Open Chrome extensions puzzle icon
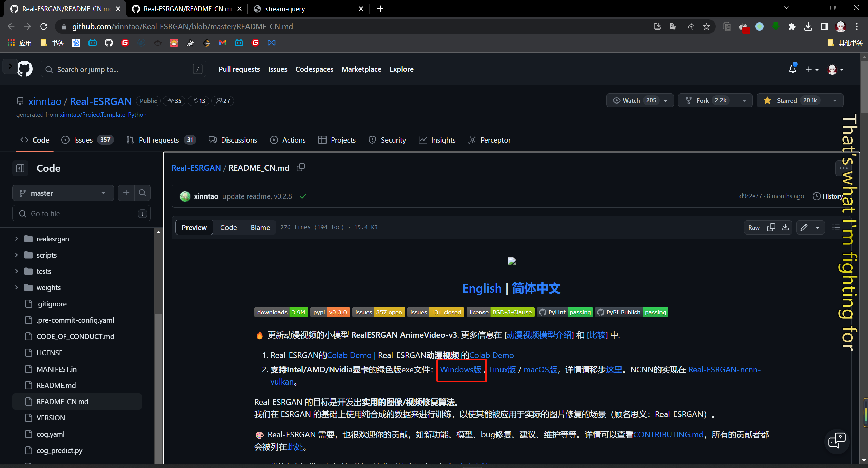This screenshot has height=468, width=868. (x=792, y=26)
